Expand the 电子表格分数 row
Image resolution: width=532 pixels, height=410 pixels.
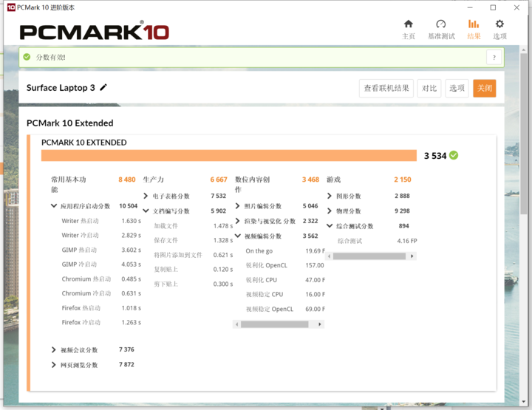coord(146,196)
